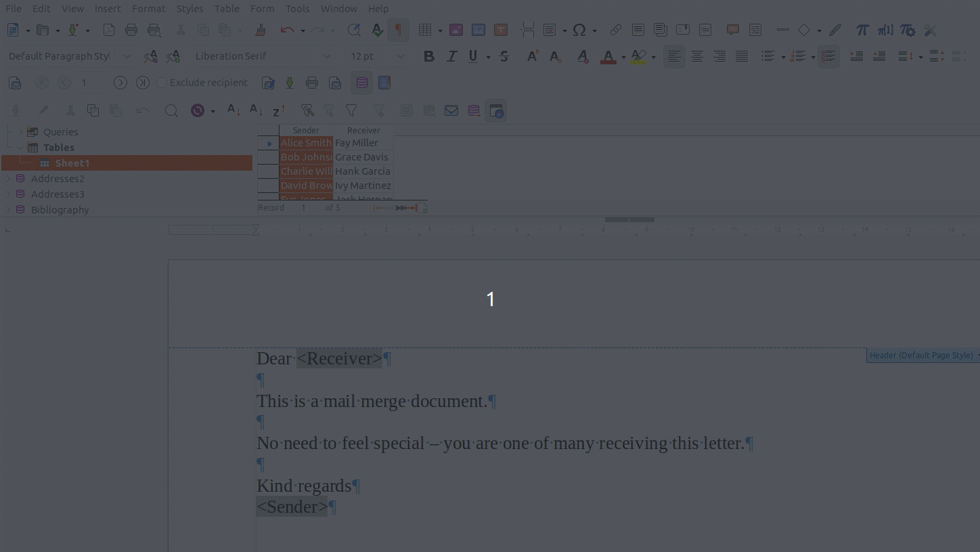Image resolution: width=980 pixels, height=552 pixels.
Task: Go to next mail merge entry
Action: coord(120,83)
